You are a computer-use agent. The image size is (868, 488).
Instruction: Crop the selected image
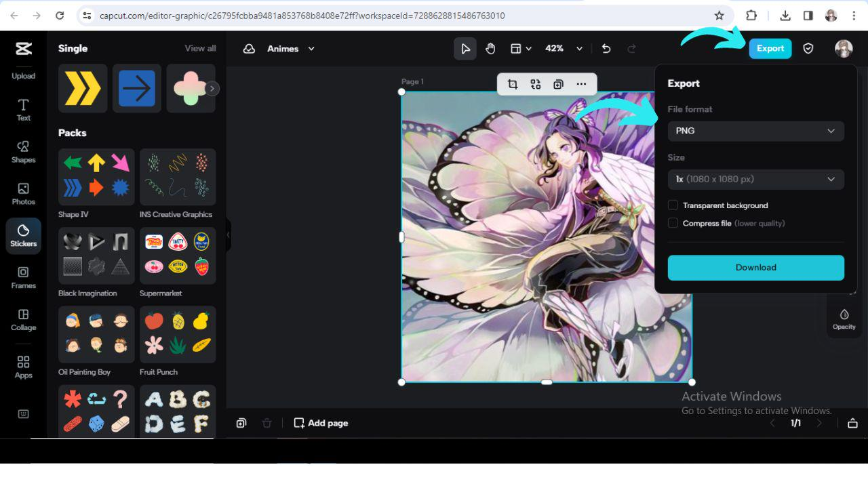pos(513,84)
